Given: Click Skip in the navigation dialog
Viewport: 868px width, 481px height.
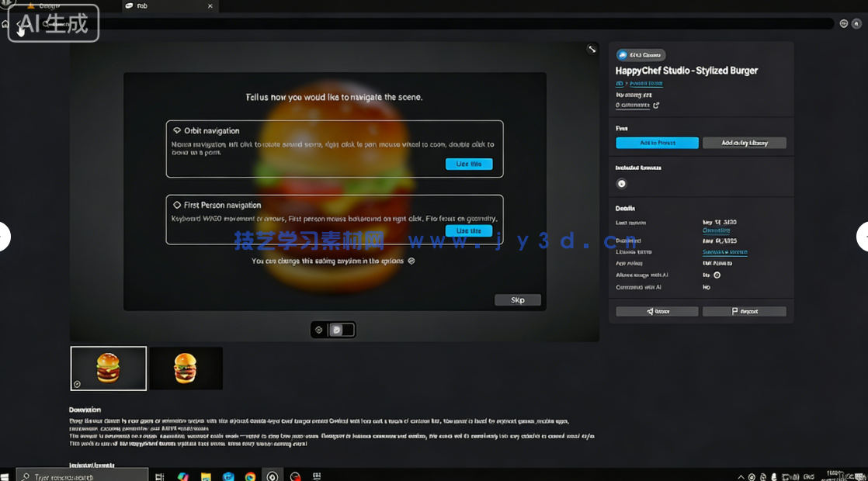Looking at the screenshot, I should click(x=517, y=300).
